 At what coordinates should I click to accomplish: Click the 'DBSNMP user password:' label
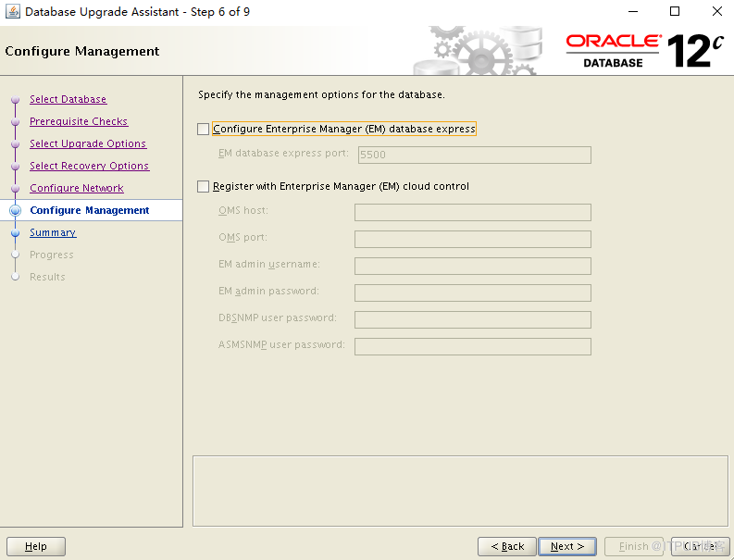(277, 317)
